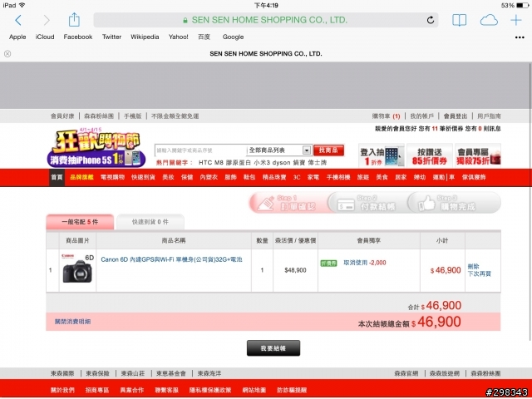Open the 關於我們 footer link
This screenshot has height=399, width=532.
coord(63,390)
